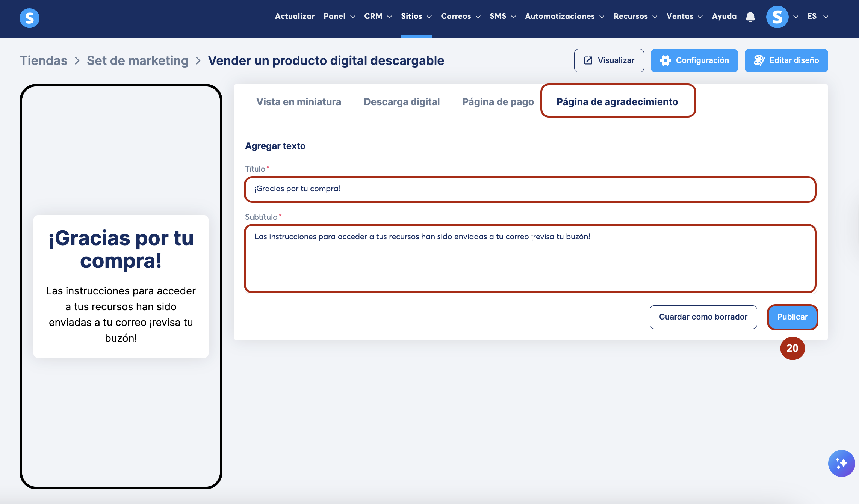
Task: Expand the CRM dropdown menu
Action: click(x=378, y=16)
